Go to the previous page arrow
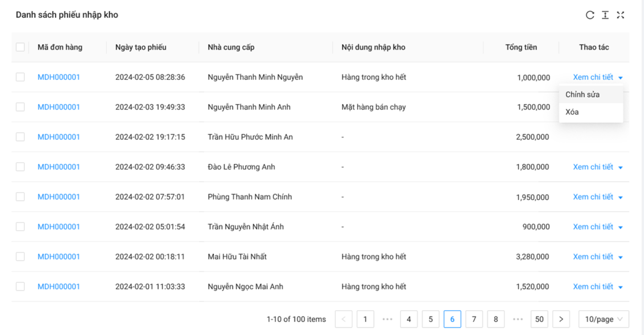Screen dimensions: 644x335 (x=344, y=319)
